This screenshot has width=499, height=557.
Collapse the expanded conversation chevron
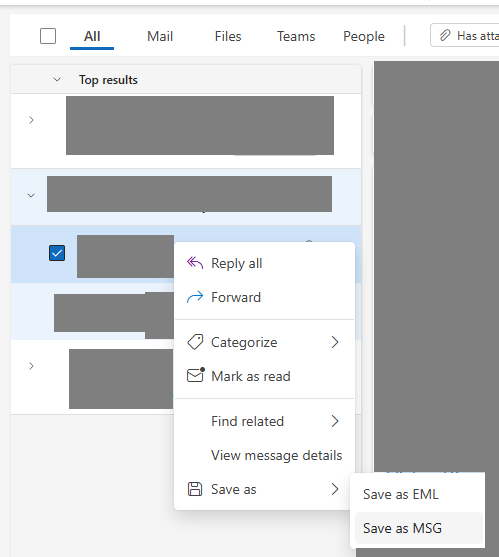point(31,195)
